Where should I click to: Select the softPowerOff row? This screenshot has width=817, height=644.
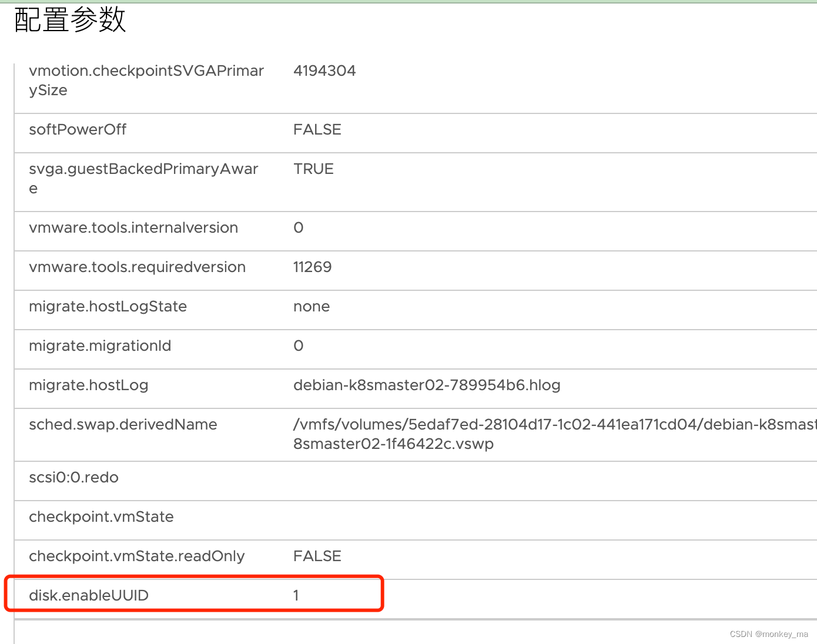click(x=176, y=129)
